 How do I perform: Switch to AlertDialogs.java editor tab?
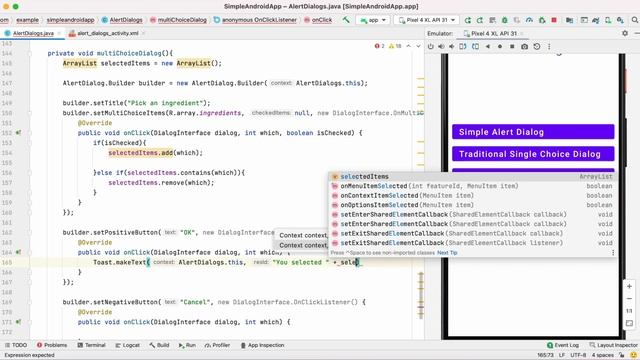click(x=33, y=33)
